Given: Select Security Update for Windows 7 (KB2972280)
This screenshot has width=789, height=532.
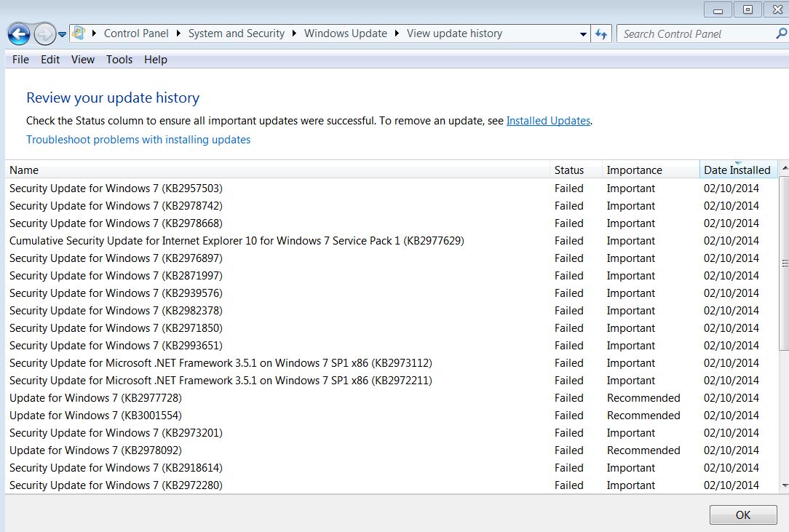Looking at the screenshot, I should (116, 485).
